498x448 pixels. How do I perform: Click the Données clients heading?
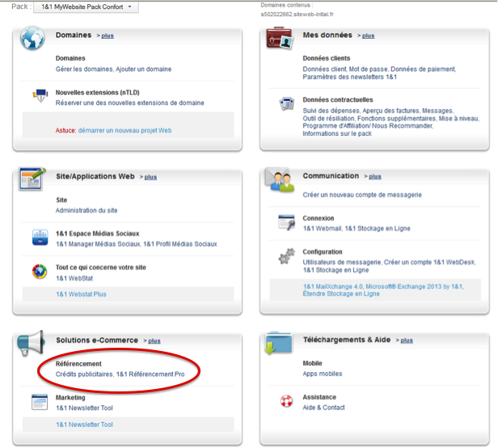[x=326, y=58]
